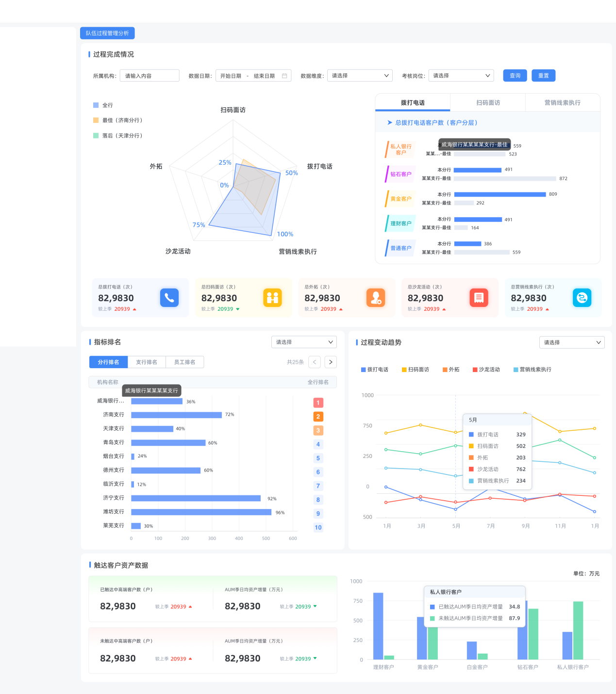
Task: Toggle 拨打电话 series in trend legend
Action: click(375, 370)
